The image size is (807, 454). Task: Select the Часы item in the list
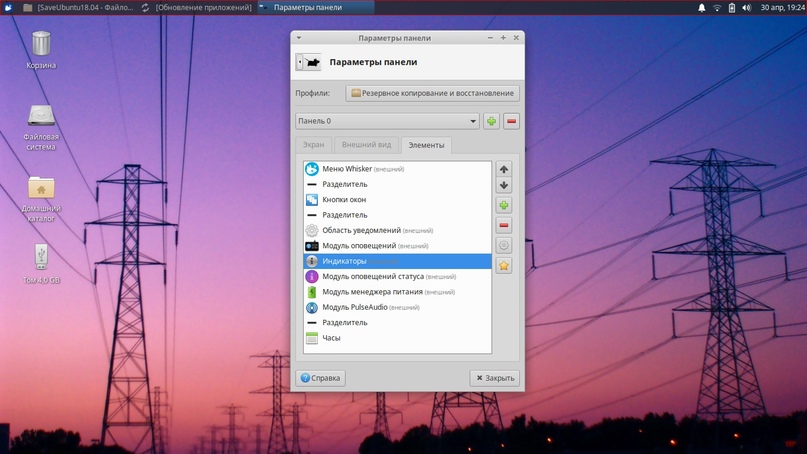(x=331, y=338)
